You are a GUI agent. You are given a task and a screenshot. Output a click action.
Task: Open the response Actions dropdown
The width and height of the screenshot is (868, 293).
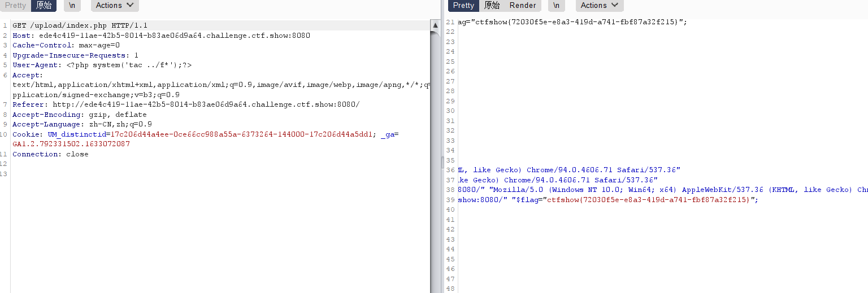point(600,6)
